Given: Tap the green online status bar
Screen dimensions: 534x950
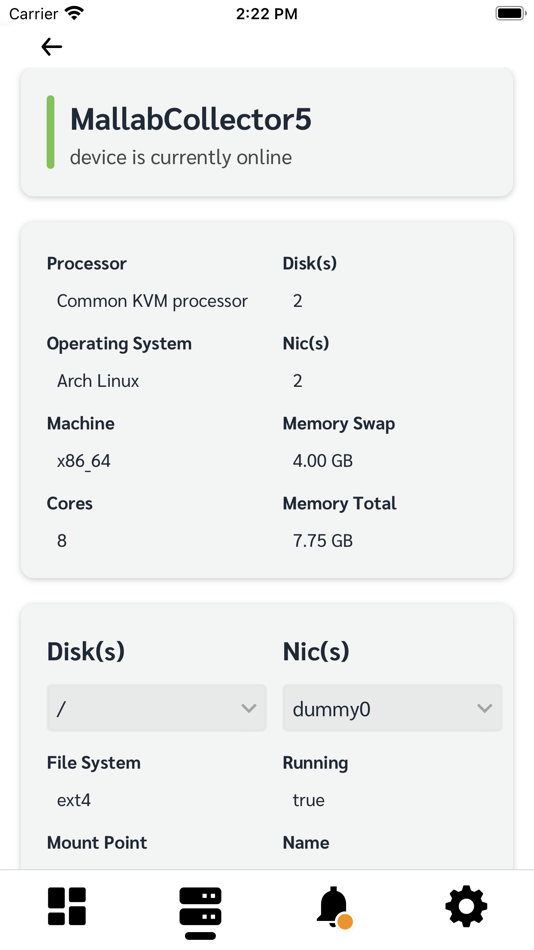Looking at the screenshot, I should (x=50, y=131).
